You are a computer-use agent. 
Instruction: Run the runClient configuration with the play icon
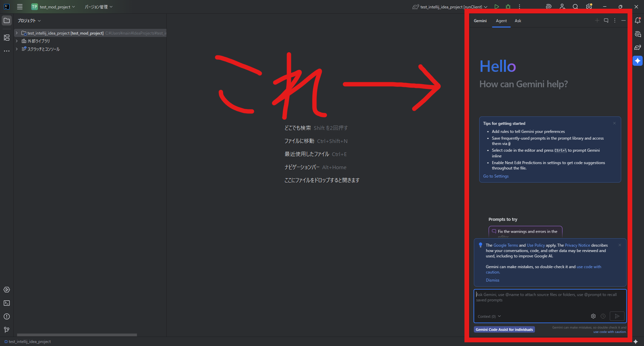(x=497, y=6)
